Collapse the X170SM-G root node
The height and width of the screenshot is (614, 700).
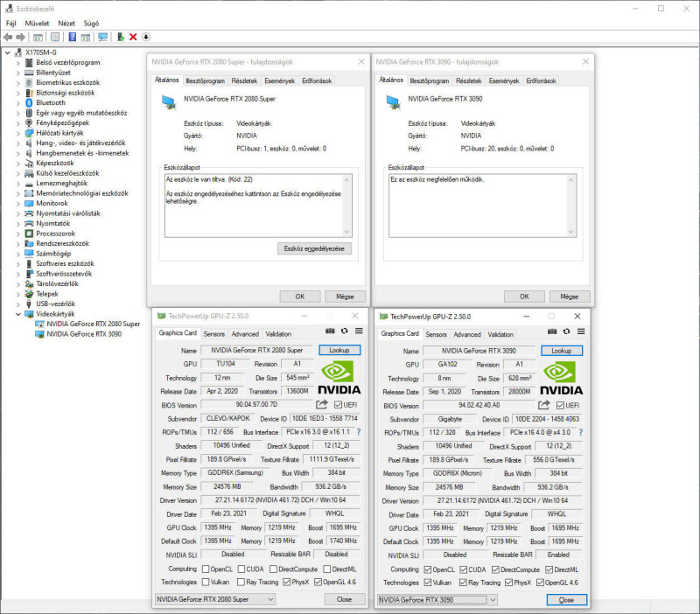[8, 52]
